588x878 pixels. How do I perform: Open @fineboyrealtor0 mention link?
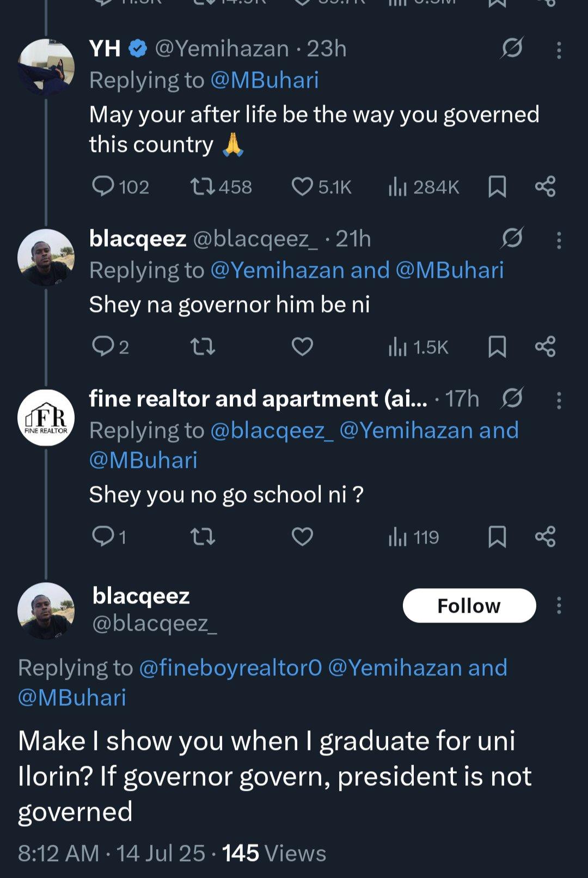click(x=230, y=668)
